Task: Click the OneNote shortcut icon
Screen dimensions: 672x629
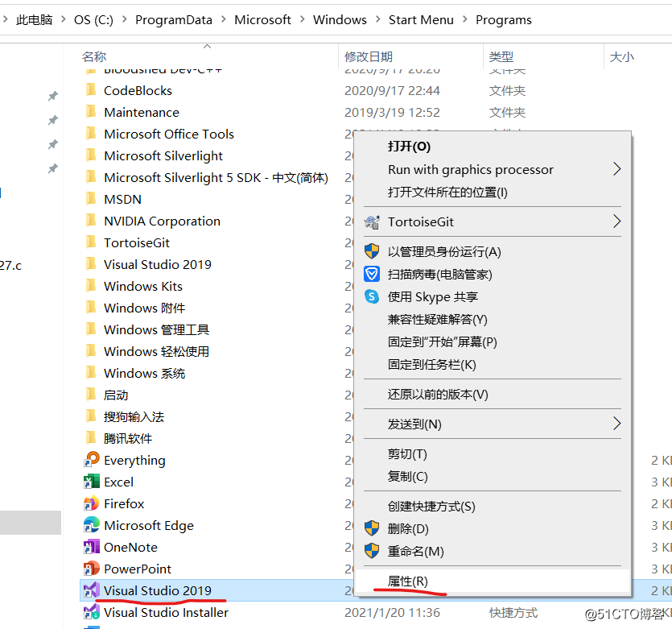Action: pyautogui.click(x=91, y=547)
